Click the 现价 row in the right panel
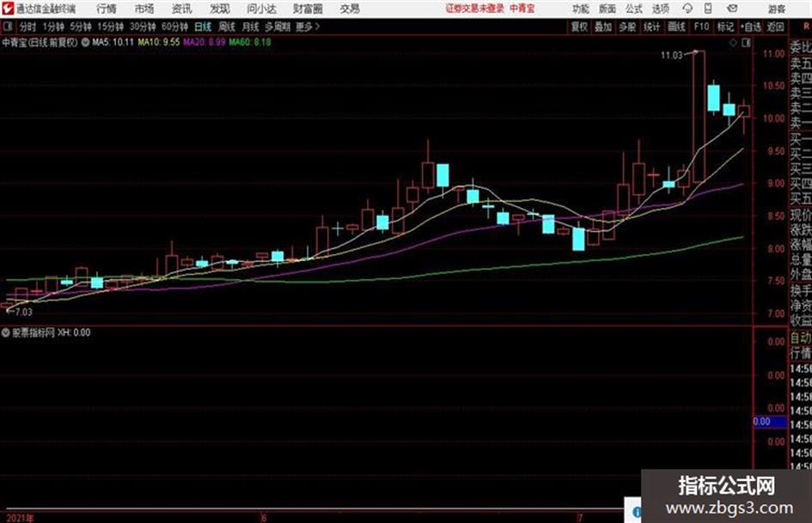The height and width of the screenshot is (523, 812). (801, 215)
